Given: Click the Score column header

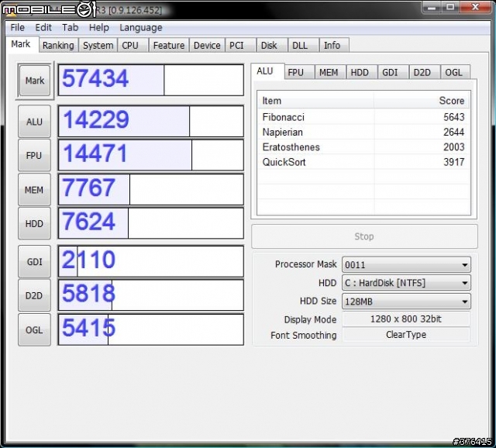Looking at the screenshot, I should coord(421,101).
